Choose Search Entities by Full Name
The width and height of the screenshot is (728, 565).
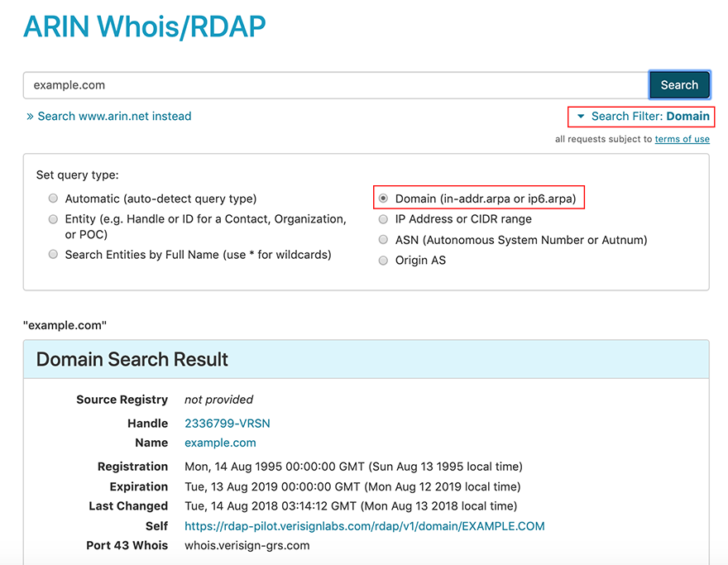(53, 254)
